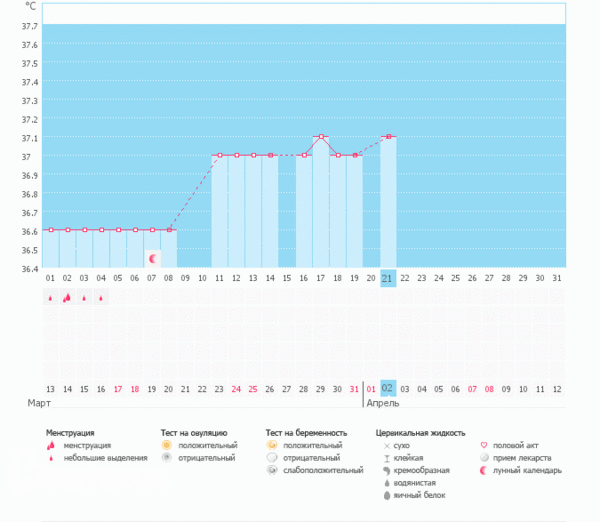
Task: Click the 'Март' month label
Action: 39,403
